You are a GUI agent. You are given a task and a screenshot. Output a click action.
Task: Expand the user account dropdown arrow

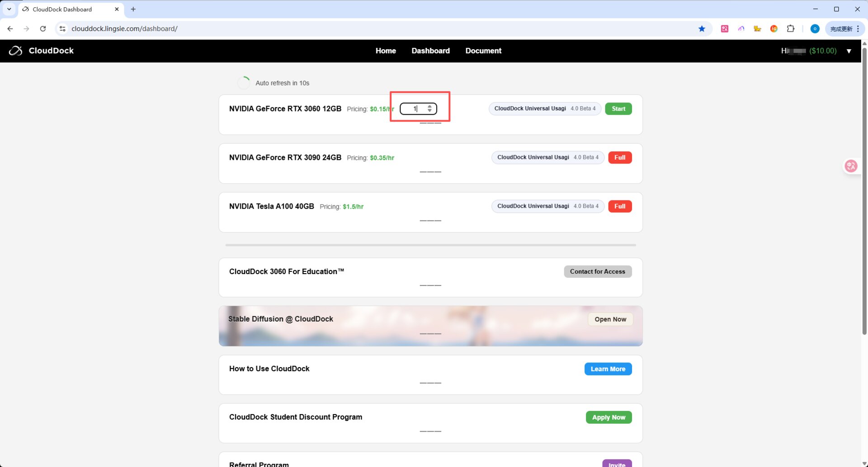(x=849, y=51)
